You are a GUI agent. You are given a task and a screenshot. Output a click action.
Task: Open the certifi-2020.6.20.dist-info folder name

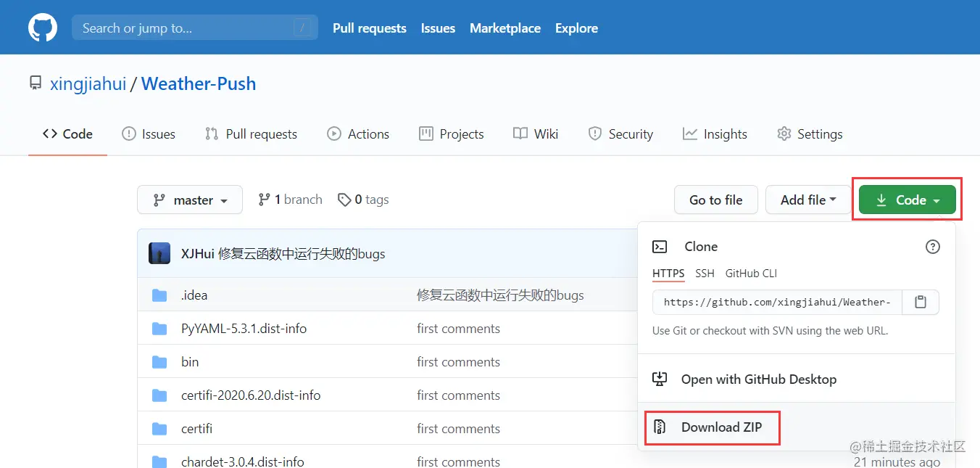pyautogui.click(x=251, y=395)
